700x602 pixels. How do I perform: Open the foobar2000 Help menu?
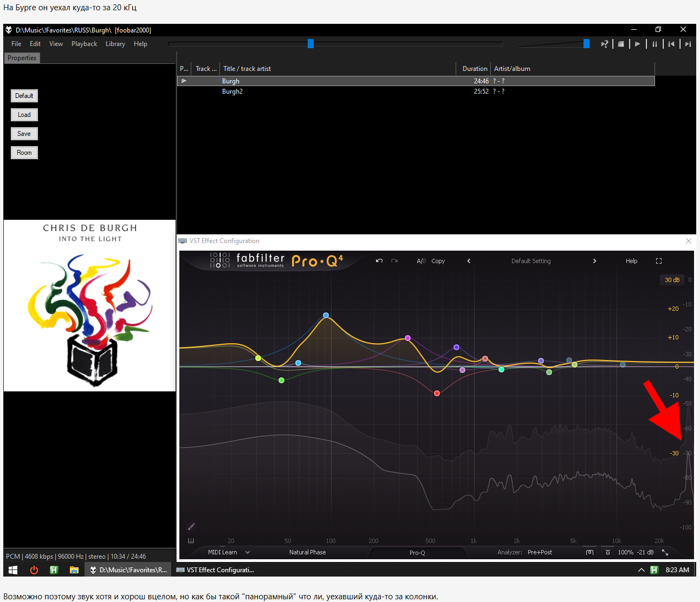pos(140,44)
